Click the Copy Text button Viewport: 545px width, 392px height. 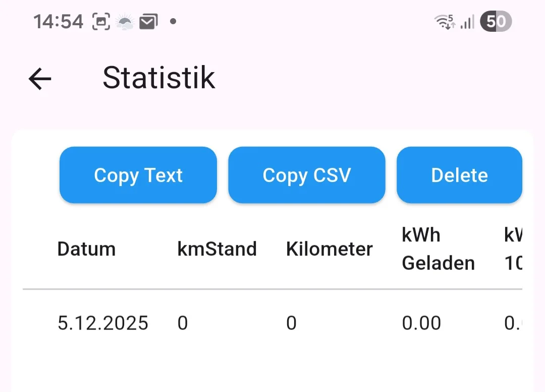tap(138, 175)
